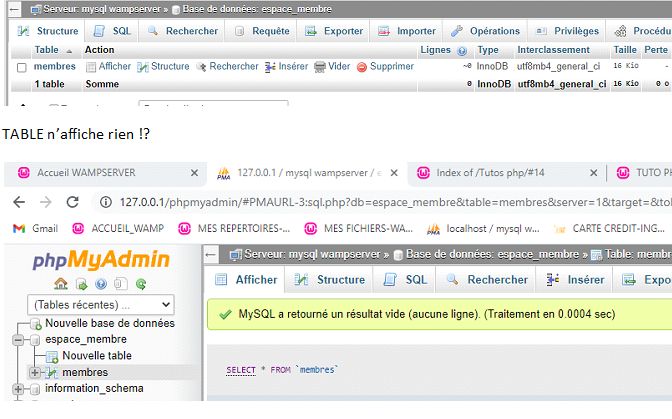
Task: Close the Index of /Tutos php tab
Action: click(594, 173)
